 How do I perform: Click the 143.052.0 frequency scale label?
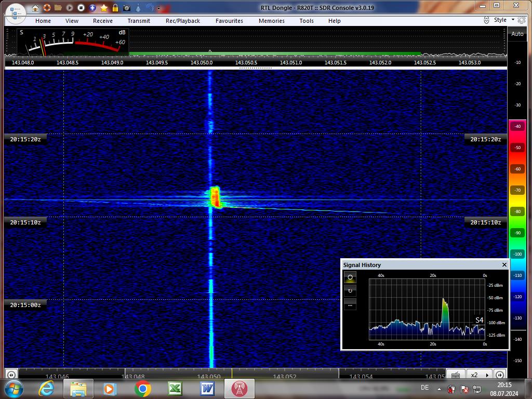point(380,63)
